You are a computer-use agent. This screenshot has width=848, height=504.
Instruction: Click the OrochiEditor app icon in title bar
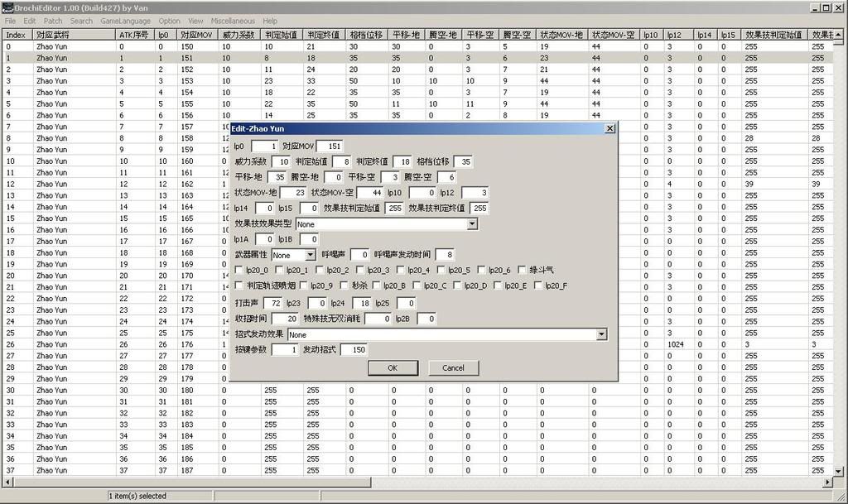(x=7, y=7)
